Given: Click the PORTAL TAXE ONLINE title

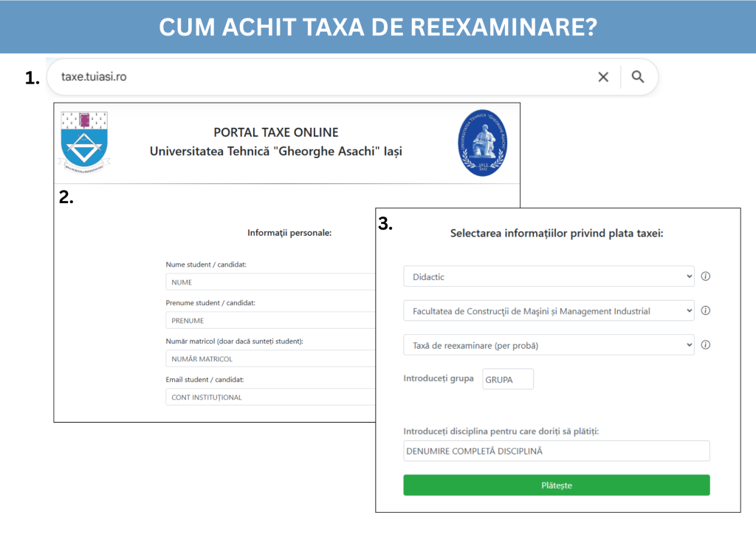Looking at the screenshot, I should point(276,133).
